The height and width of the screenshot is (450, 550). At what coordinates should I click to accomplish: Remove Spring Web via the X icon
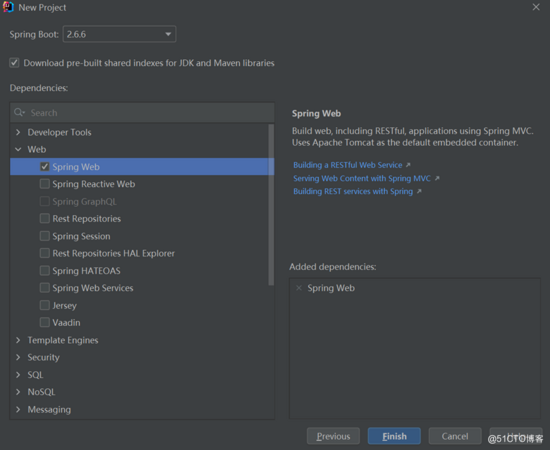coord(299,288)
